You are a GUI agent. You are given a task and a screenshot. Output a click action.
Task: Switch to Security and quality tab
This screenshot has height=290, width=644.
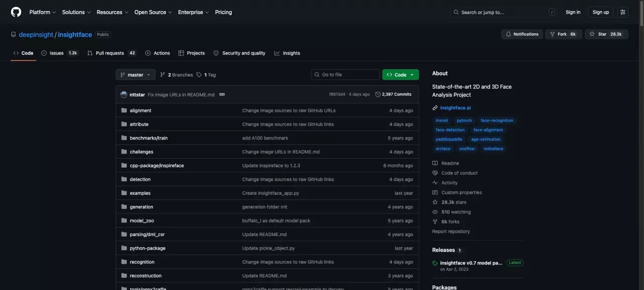click(x=239, y=53)
